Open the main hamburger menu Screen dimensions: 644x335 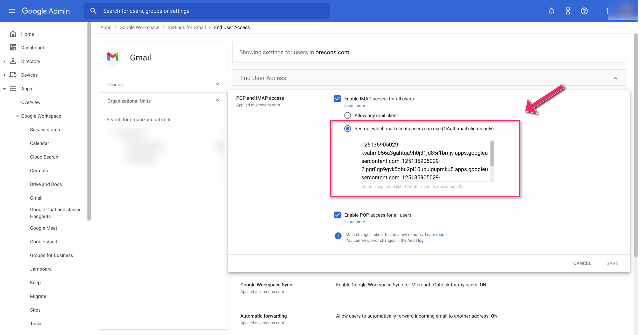click(12, 11)
